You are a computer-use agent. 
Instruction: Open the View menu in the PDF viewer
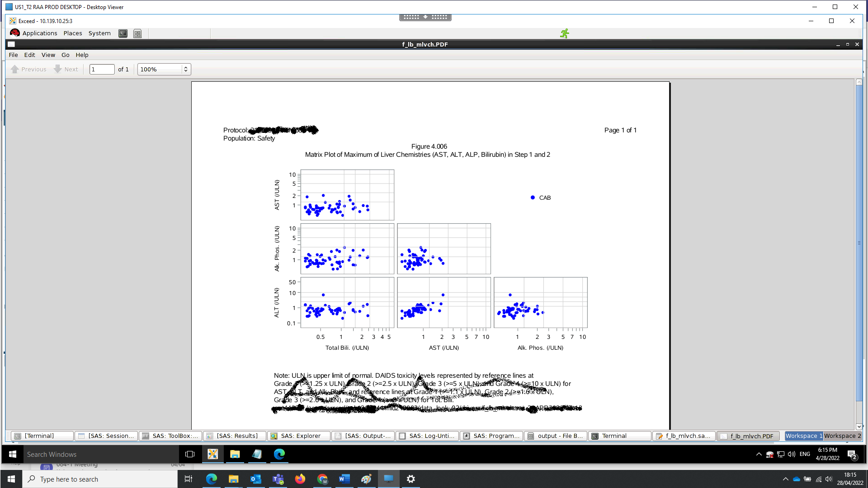(48, 55)
